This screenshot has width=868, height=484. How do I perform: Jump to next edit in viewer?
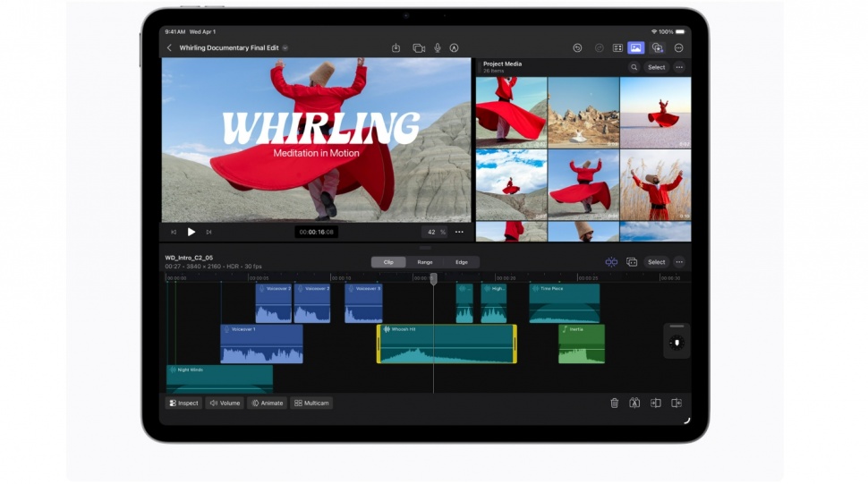pos(208,233)
